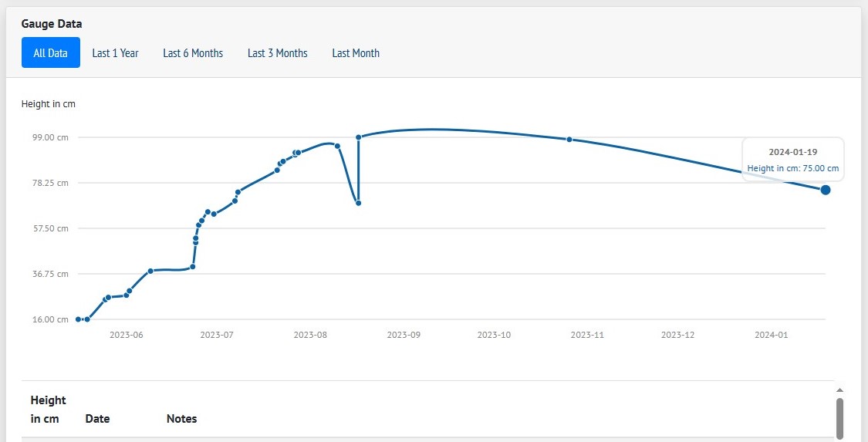Switch to the Last 1 Year view
This screenshot has width=868, height=442.
tap(115, 53)
